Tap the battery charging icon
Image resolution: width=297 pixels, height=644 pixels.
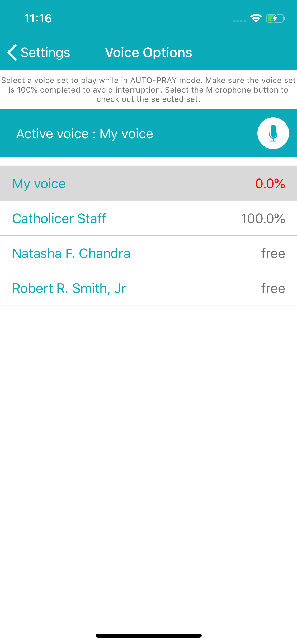pyautogui.click(x=276, y=18)
